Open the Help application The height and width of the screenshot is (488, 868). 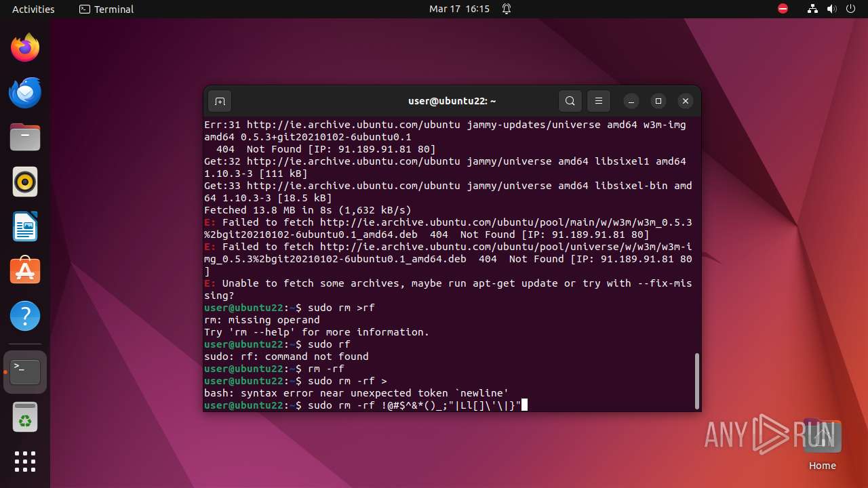tap(25, 316)
